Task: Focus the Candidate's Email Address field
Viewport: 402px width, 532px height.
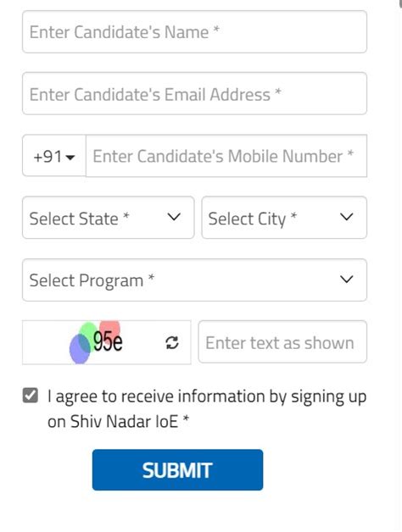Action: (x=194, y=94)
